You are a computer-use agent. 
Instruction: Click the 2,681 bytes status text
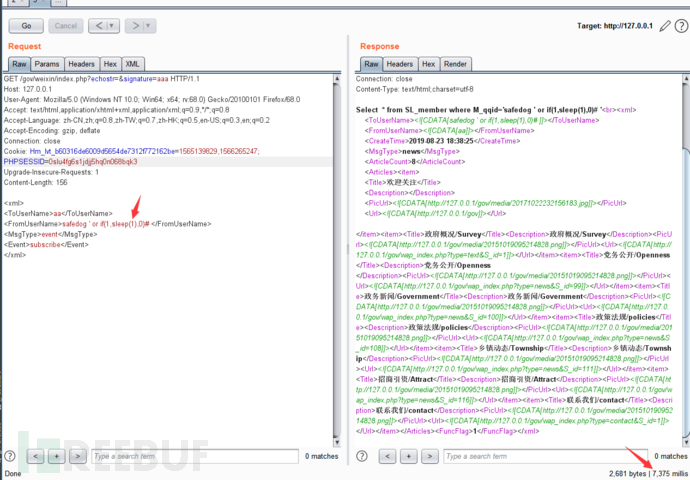click(x=628, y=474)
